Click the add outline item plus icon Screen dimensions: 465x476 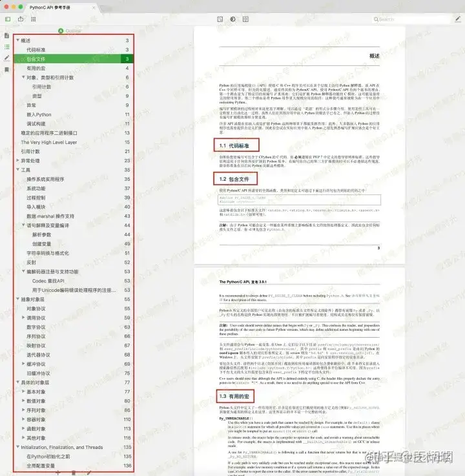[57, 473]
